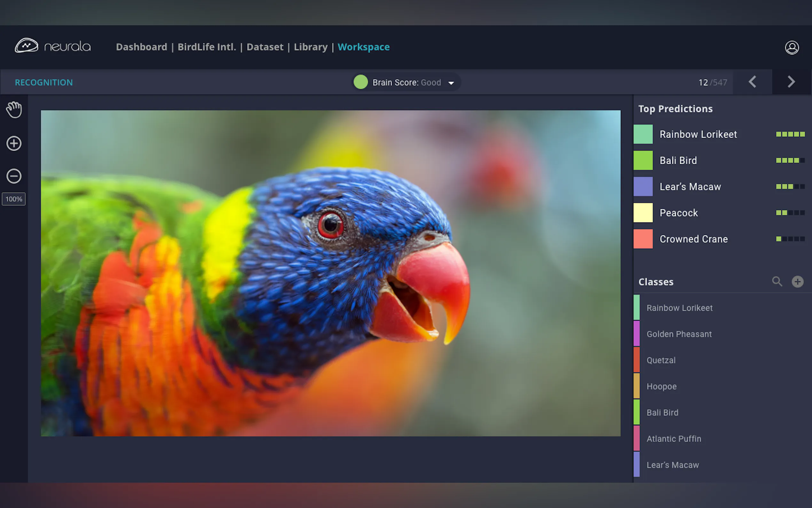This screenshot has height=508, width=812.
Task: Open the user account profile icon
Action: pos(792,47)
